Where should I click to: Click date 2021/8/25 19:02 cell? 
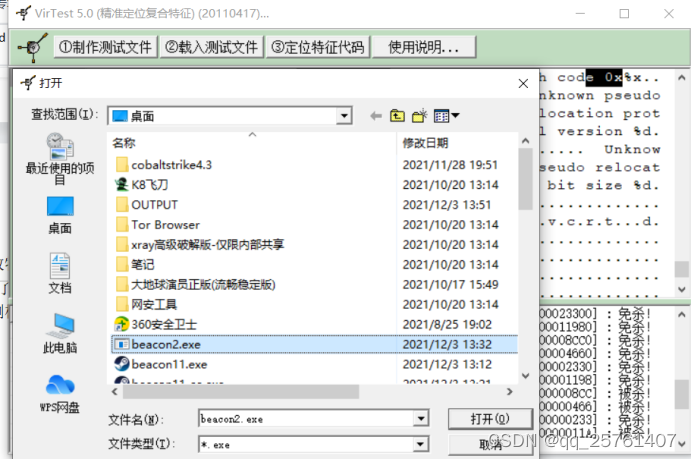[x=447, y=324]
